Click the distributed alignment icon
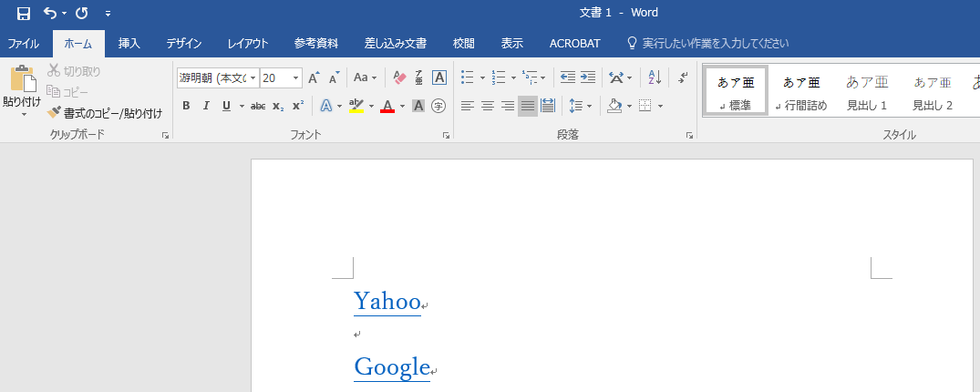Viewport: 980px width, 392px height. (x=548, y=106)
